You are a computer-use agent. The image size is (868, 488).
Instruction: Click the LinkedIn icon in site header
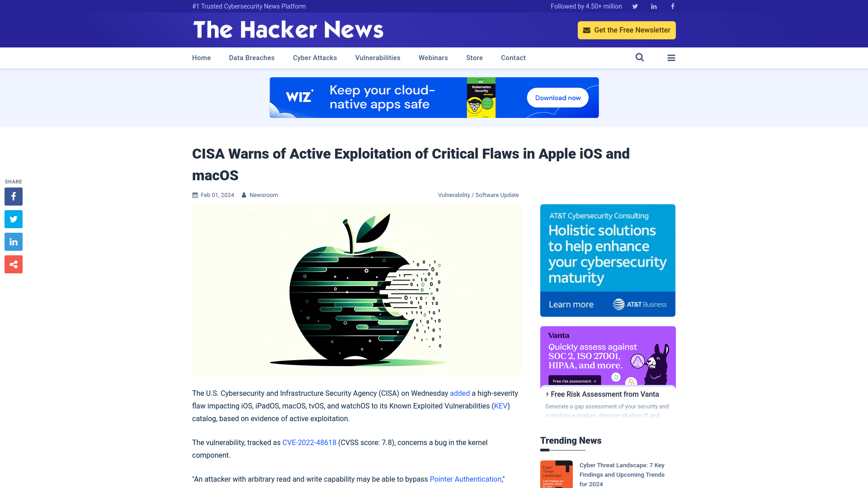click(654, 6)
